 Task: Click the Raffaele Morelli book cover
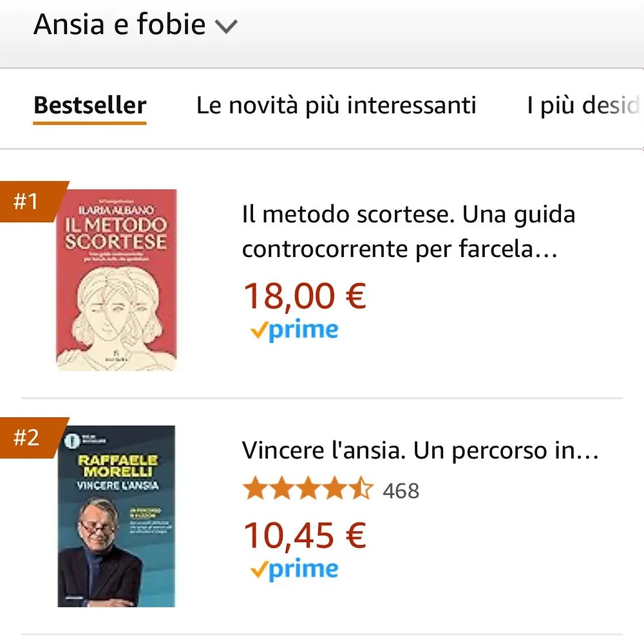[x=118, y=515]
